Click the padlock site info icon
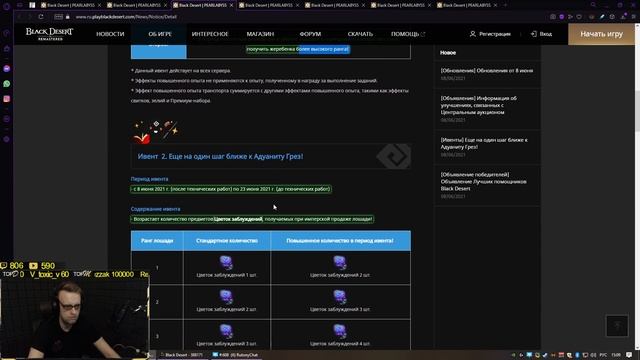This screenshot has height=360, width=640. coord(68,17)
